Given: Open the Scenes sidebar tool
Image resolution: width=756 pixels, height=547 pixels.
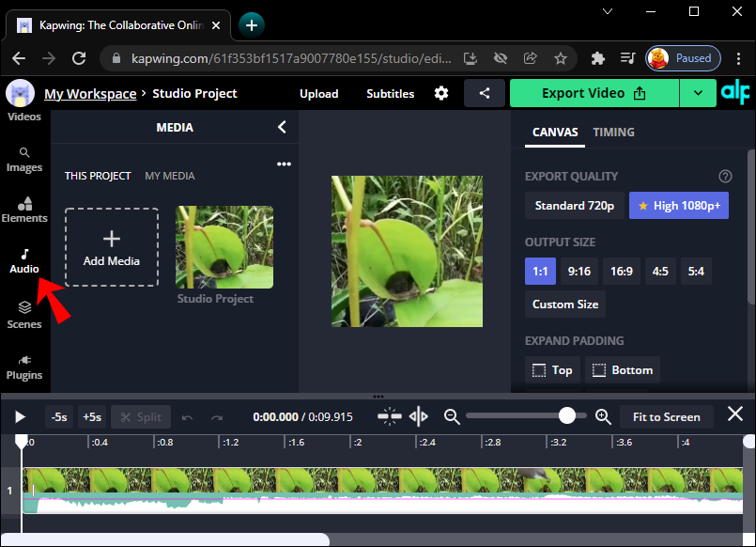Looking at the screenshot, I should click(24, 315).
